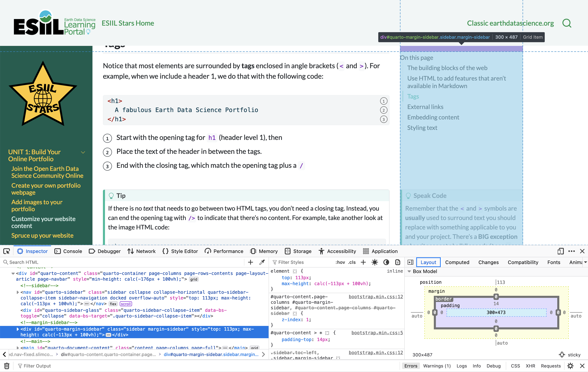
Task: Open Spruce up your website page
Action: pos(42,235)
